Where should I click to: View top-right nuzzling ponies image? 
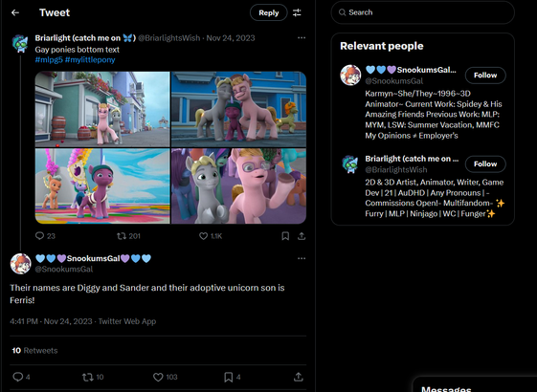[x=238, y=109]
